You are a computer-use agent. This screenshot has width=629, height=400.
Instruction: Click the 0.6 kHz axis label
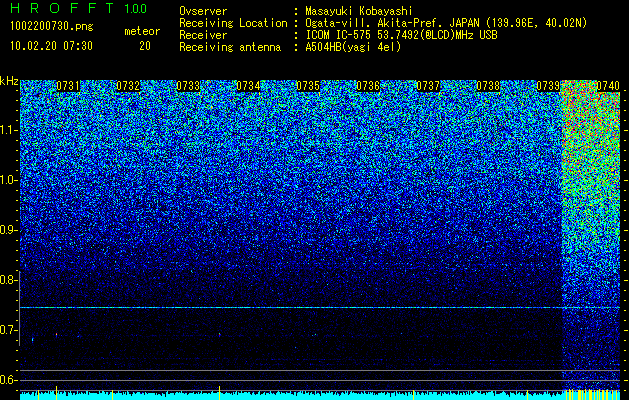[x=8, y=380]
